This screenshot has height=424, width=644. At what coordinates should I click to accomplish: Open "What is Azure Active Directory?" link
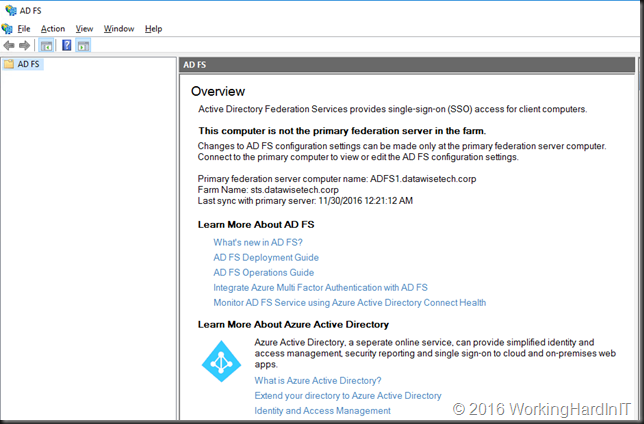[x=318, y=380]
